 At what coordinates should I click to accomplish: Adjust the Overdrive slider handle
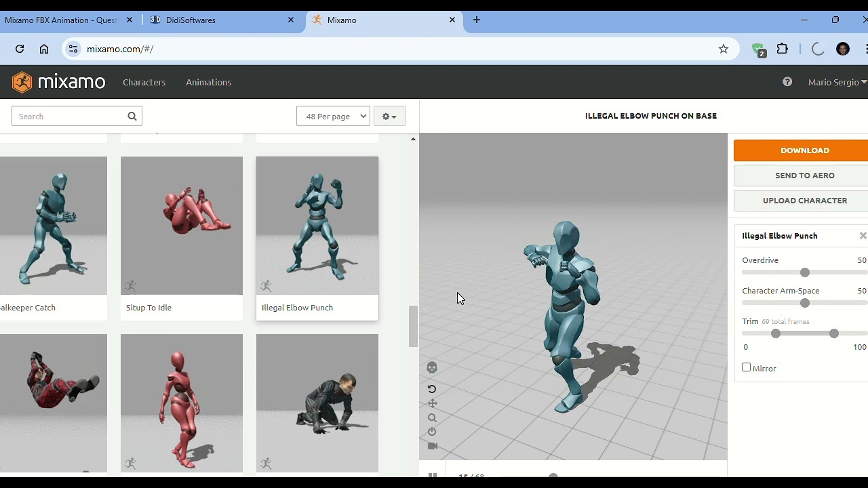coord(805,272)
